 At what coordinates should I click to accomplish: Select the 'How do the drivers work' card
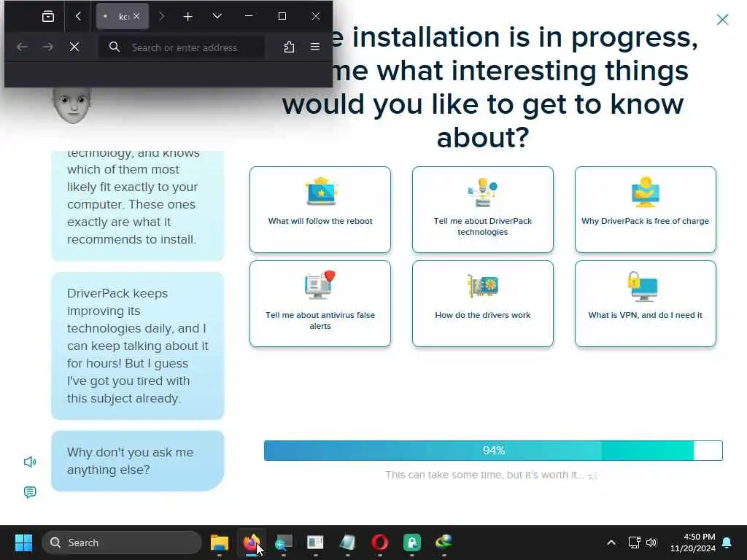[x=483, y=304]
